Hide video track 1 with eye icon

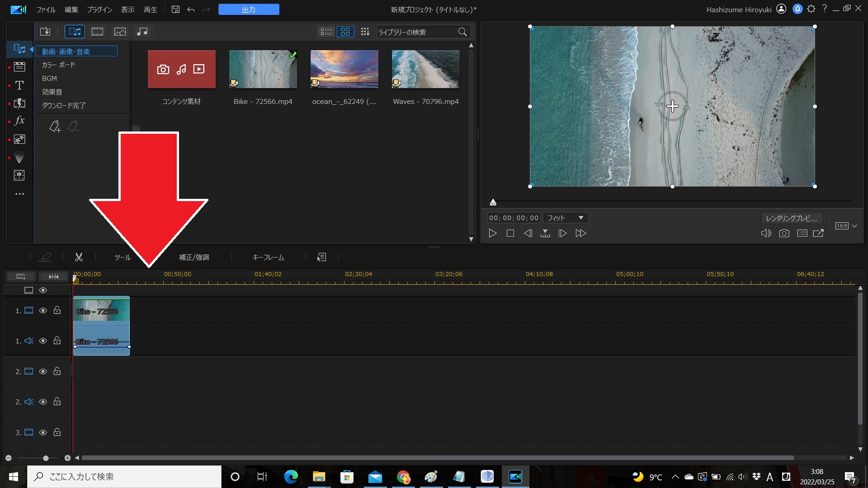point(43,310)
